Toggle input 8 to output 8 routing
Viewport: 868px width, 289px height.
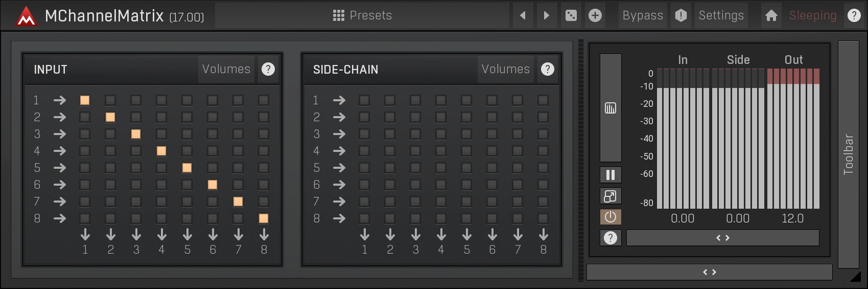coord(264,218)
